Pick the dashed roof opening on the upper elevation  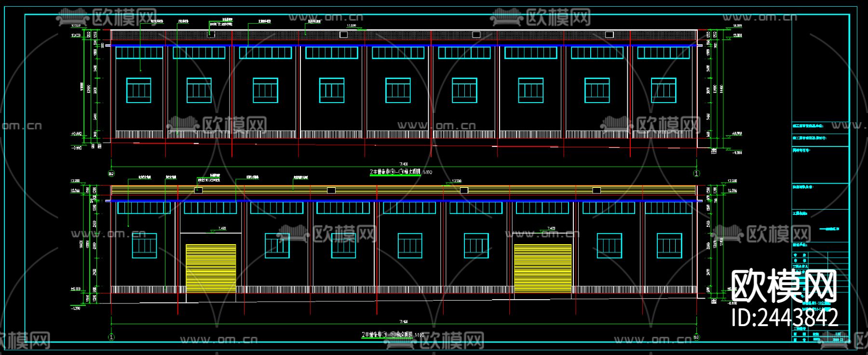click(x=211, y=34)
